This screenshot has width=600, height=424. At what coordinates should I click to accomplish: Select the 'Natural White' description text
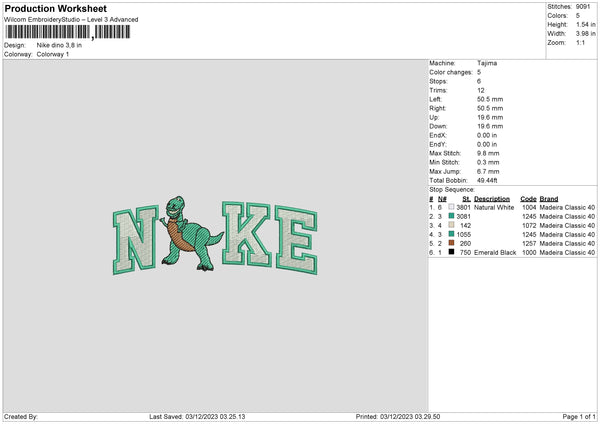tap(494, 207)
